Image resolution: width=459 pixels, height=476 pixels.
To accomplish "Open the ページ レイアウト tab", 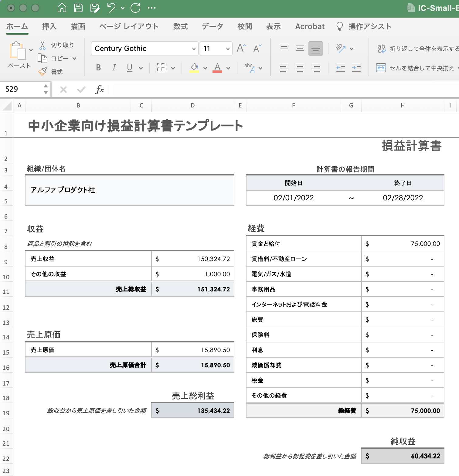I will click(x=129, y=27).
